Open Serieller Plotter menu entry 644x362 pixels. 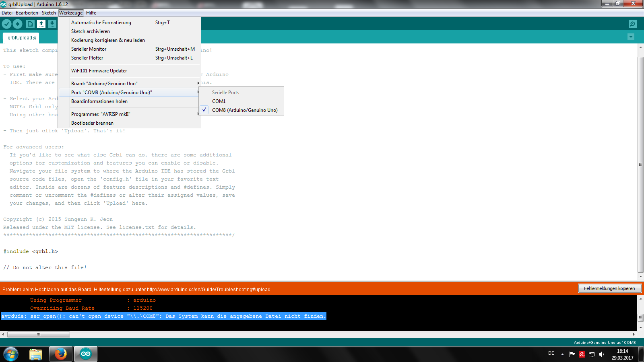(x=129, y=58)
